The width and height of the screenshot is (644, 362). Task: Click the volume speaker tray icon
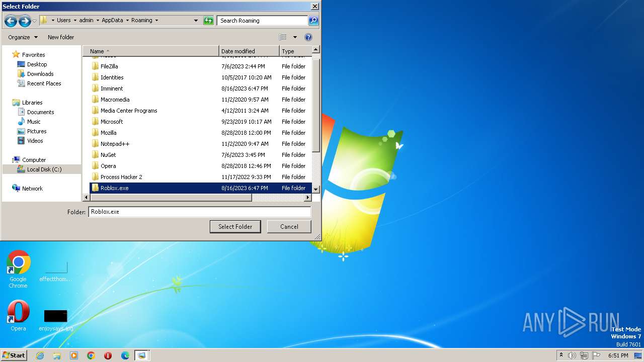coord(572,355)
